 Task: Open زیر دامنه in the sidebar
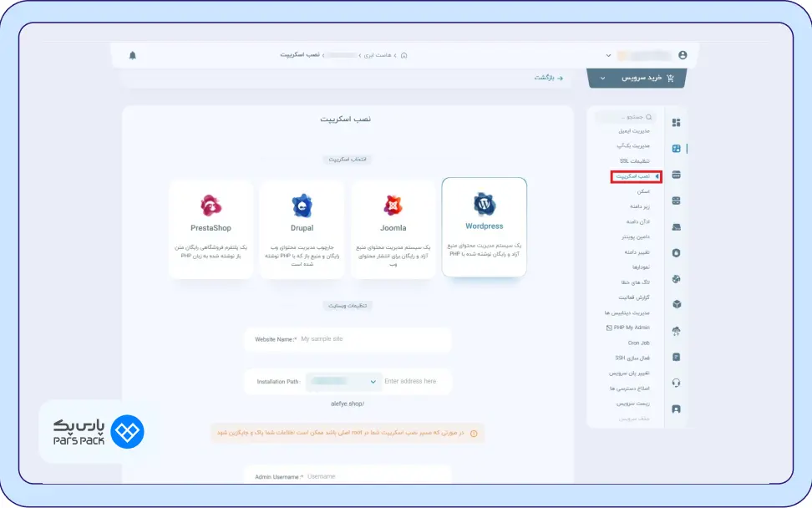pyautogui.click(x=640, y=206)
